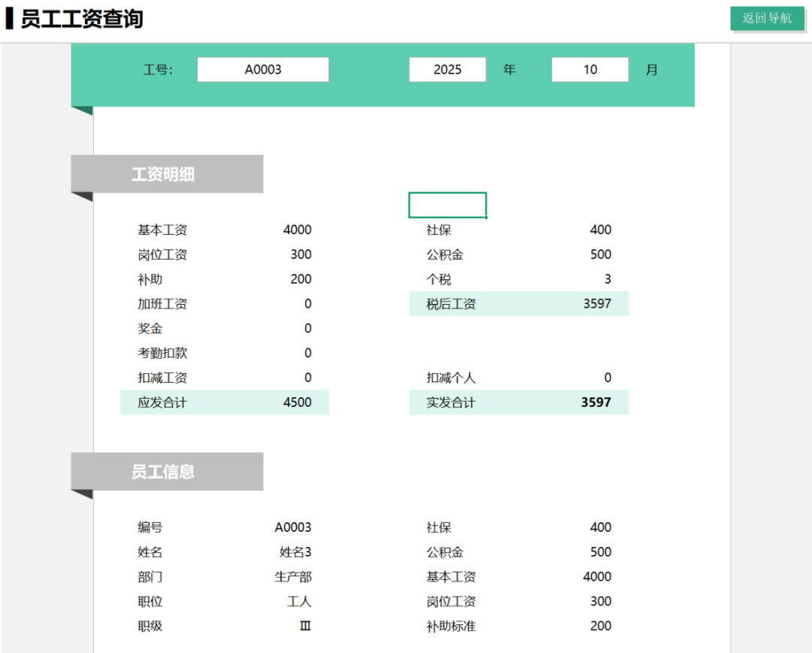Select the empty green-outlined active cell
The width and height of the screenshot is (812, 653).
point(447,205)
